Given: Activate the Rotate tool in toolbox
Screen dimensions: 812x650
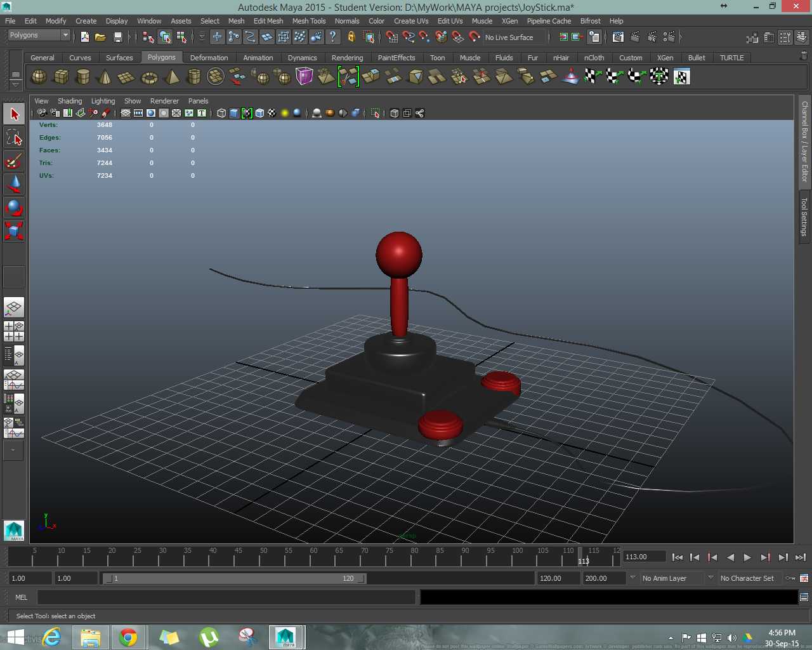Looking at the screenshot, I should pos(14,207).
